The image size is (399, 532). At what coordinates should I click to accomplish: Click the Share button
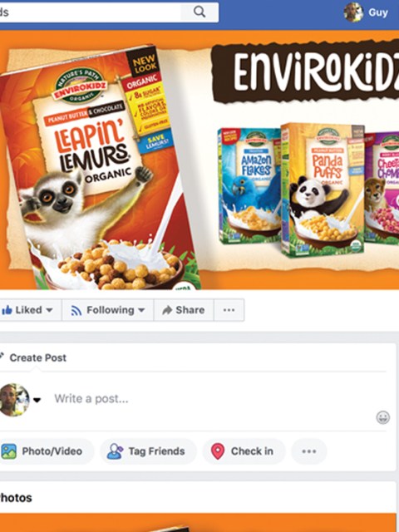pyautogui.click(x=184, y=310)
